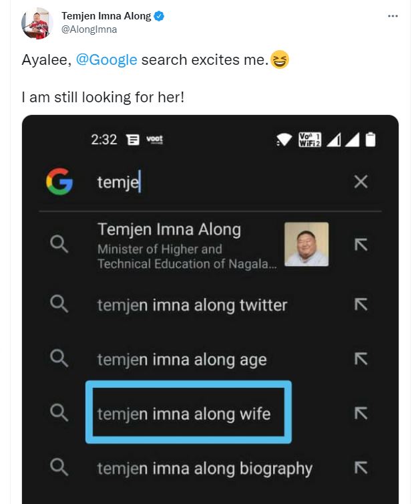Click the Google logo in the search bar
Viewport: 420px width, 504px height.
coord(59,182)
